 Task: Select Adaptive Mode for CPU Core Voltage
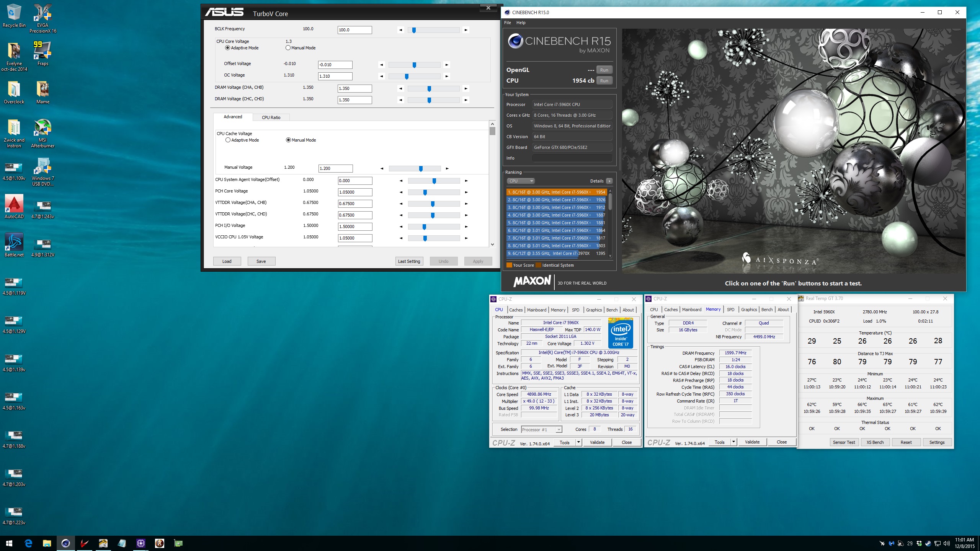pos(227,48)
